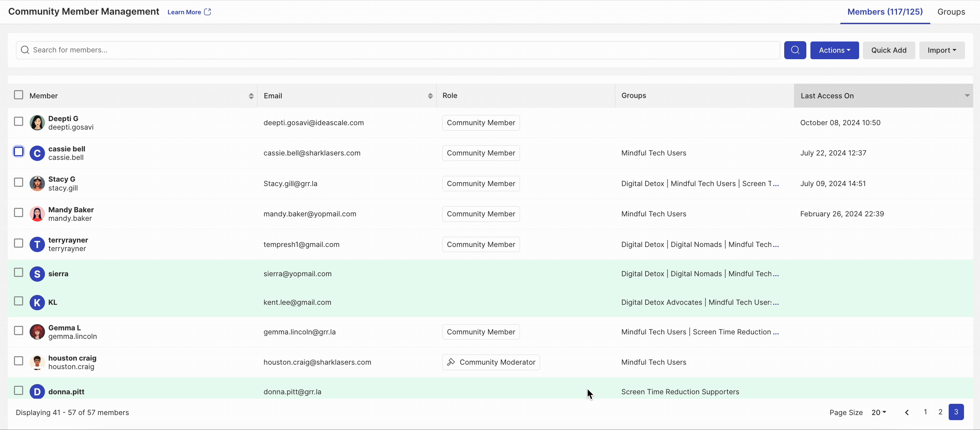Open the Page Size 20 dropdown

879,413
